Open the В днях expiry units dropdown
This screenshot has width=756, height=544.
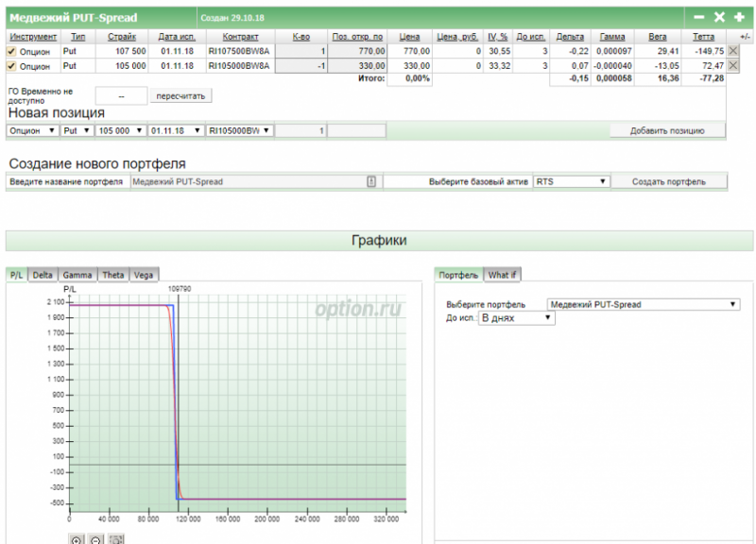(x=516, y=318)
